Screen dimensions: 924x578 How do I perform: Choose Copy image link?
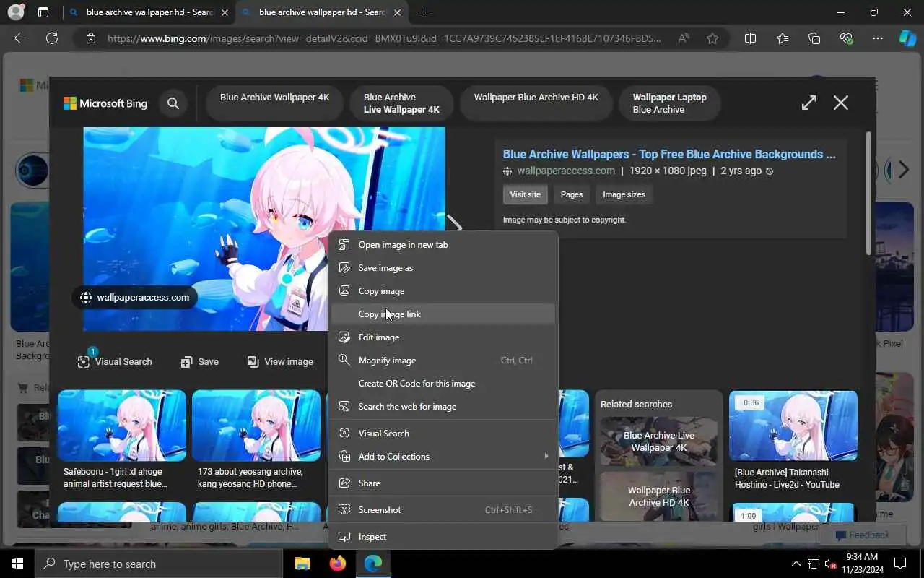443,314
